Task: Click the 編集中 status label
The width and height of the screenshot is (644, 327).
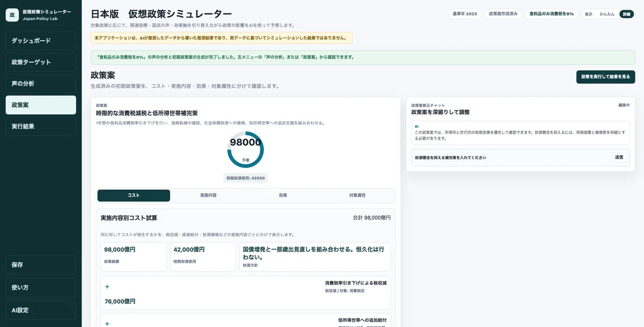Action: point(624,105)
